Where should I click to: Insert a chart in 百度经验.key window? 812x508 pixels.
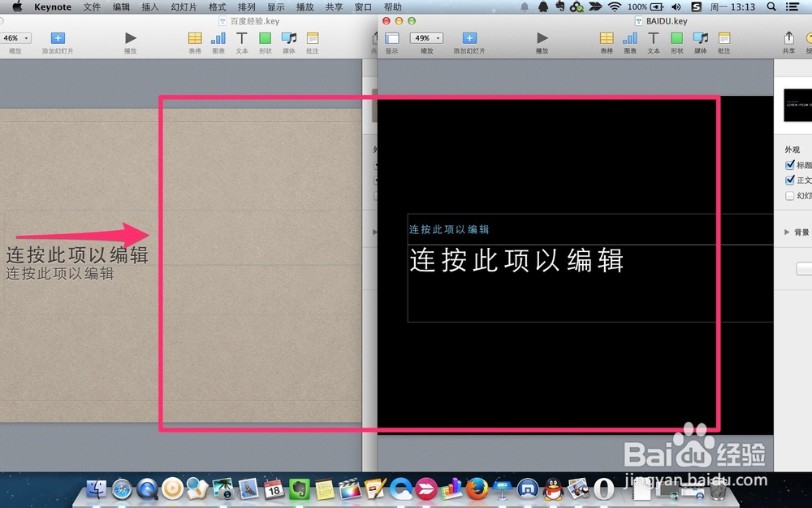[218, 38]
